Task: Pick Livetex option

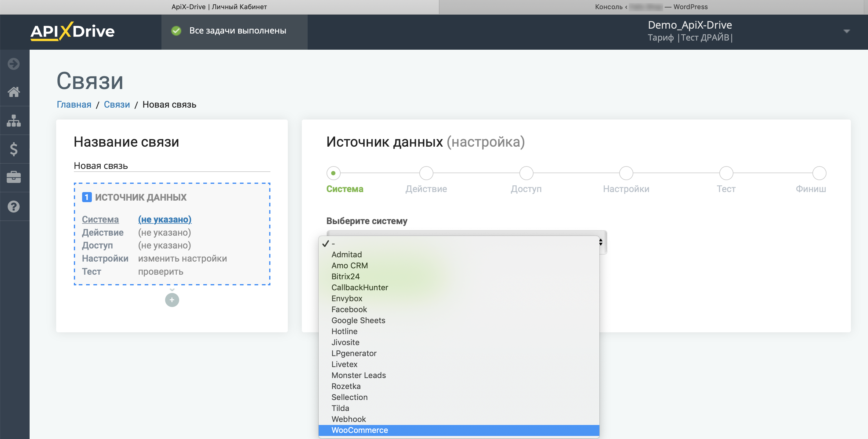Action: 459,364
